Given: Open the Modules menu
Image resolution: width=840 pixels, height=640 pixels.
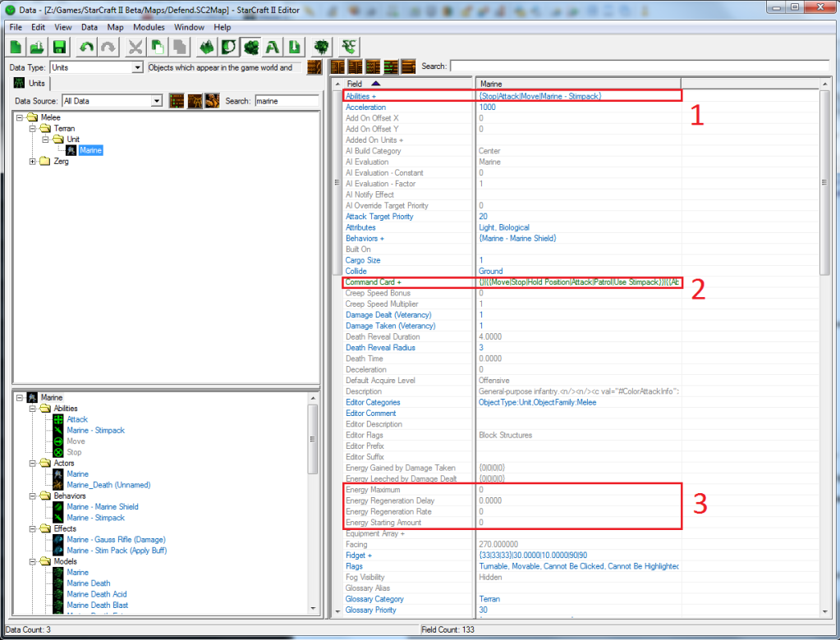Looking at the screenshot, I should [x=149, y=27].
